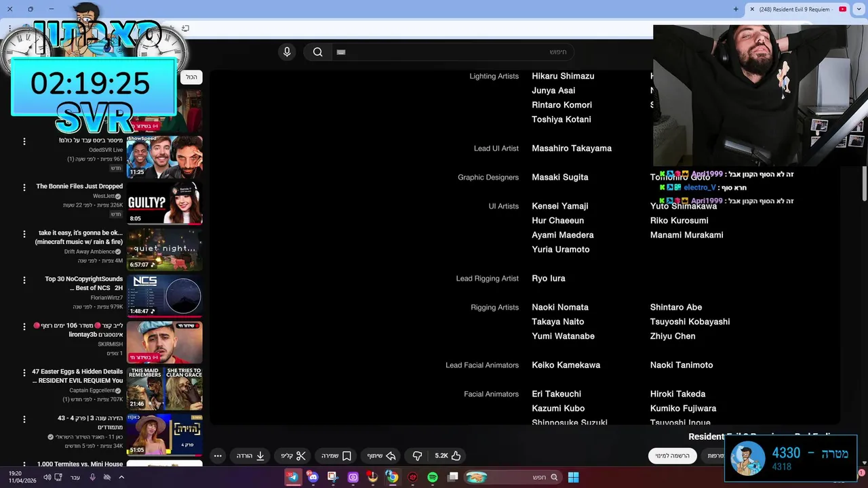Switch to the Resident Evil 9 Requiem tab

pyautogui.click(x=797, y=9)
